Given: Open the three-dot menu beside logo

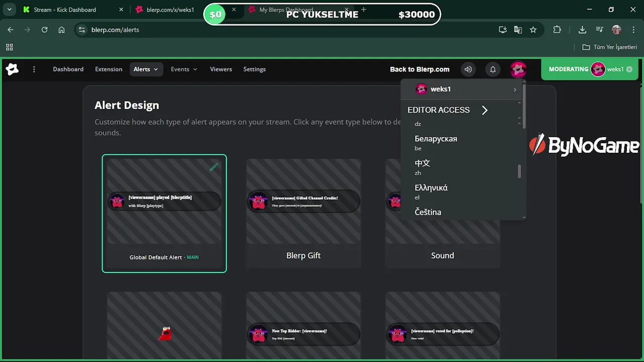Looking at the screenshot, I should pos(34,69).
